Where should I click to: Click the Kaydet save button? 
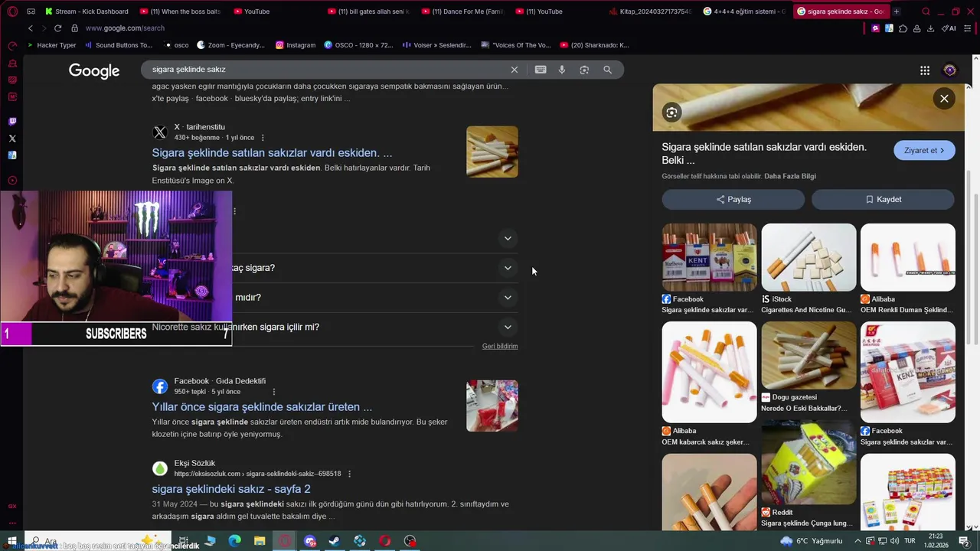coord(883,199)
